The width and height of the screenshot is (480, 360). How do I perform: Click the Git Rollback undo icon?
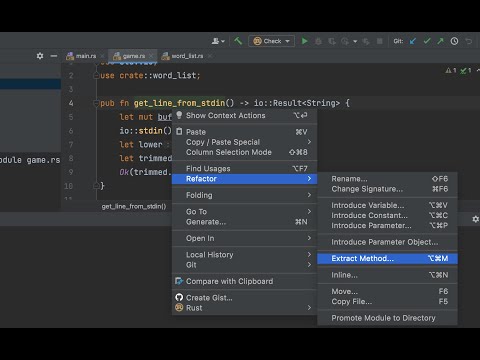tap(469, 41)
